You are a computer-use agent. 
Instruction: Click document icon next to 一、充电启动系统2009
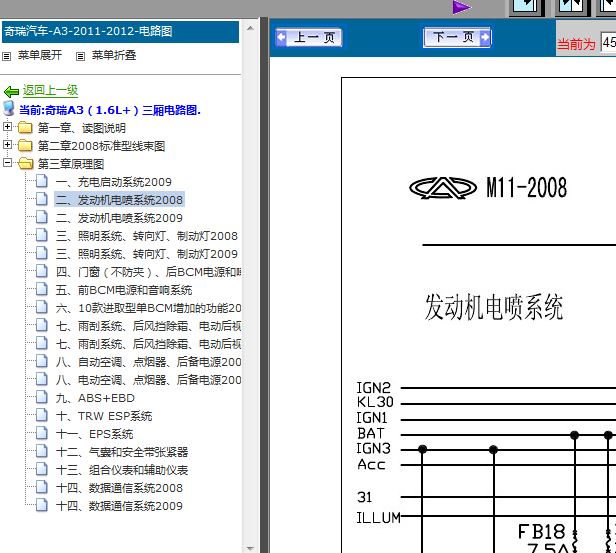pos(42,181)
